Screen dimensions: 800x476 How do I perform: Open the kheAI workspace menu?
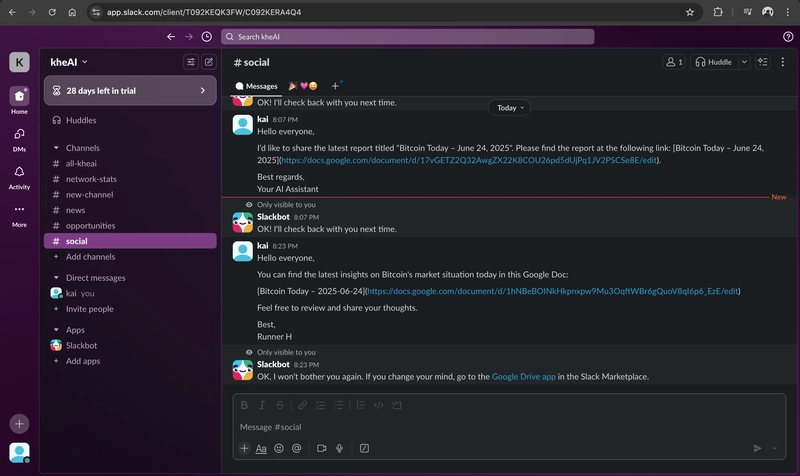pyautogui.click(x=69, y=62)
